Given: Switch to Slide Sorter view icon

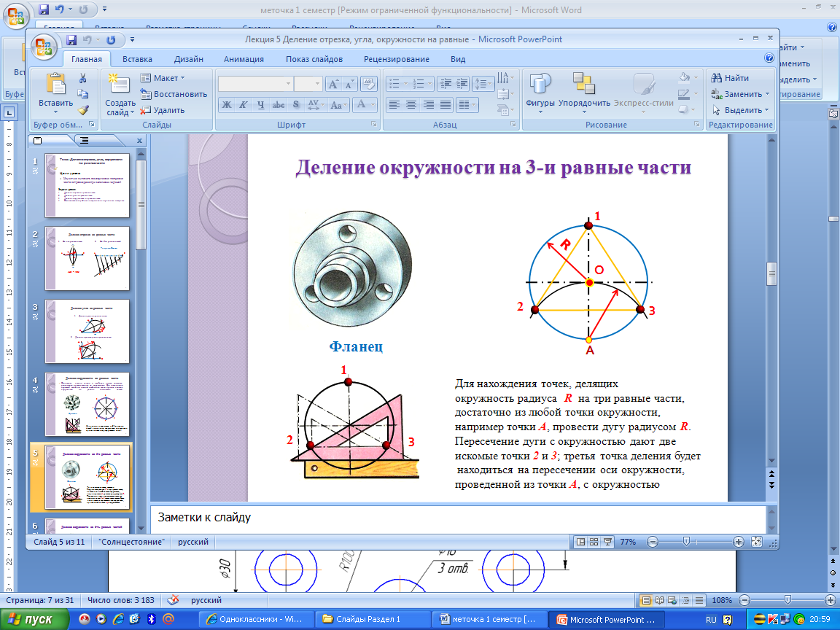Looking at the screenshot, I should coord(594,542).
